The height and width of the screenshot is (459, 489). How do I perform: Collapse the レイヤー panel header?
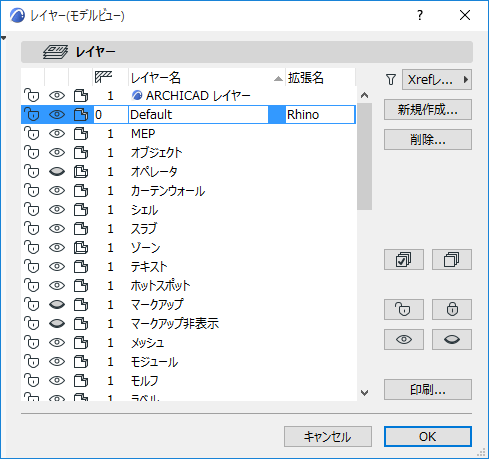pyautogui.click(x=247, y=52)
